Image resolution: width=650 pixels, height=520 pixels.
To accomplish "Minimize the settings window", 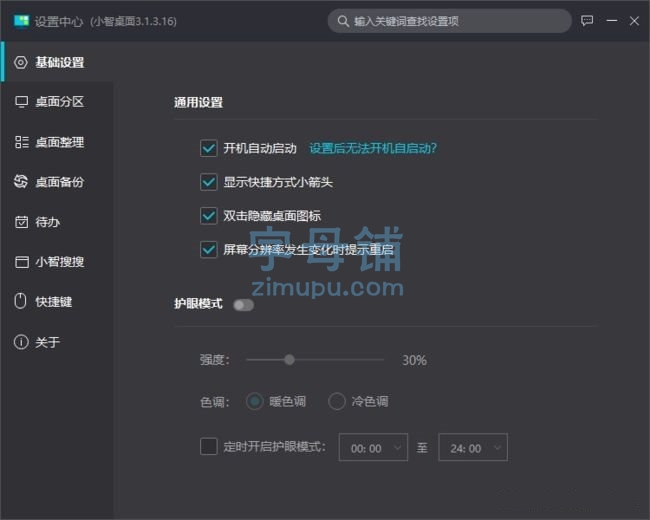I will pyautogui.click(x=612, y=21).
